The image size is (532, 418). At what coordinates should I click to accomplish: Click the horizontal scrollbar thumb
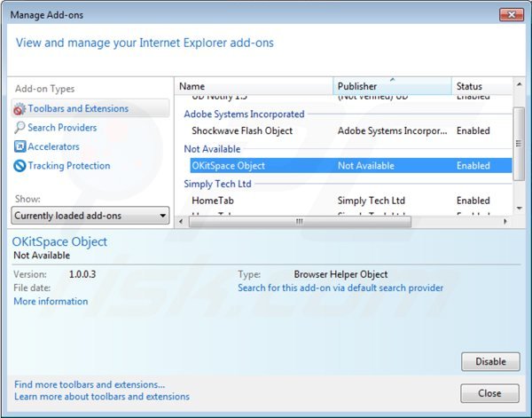point(300,222)
